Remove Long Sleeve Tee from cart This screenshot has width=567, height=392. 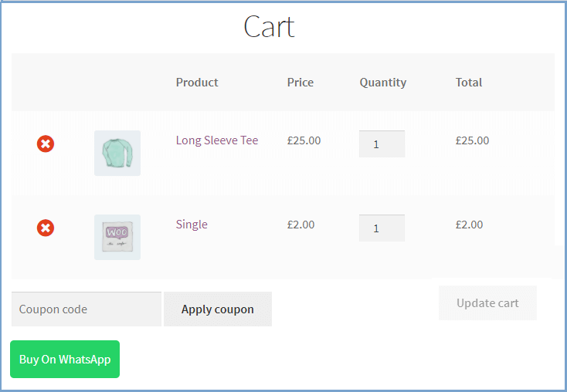pyautogui.click(x=46, y=144)
